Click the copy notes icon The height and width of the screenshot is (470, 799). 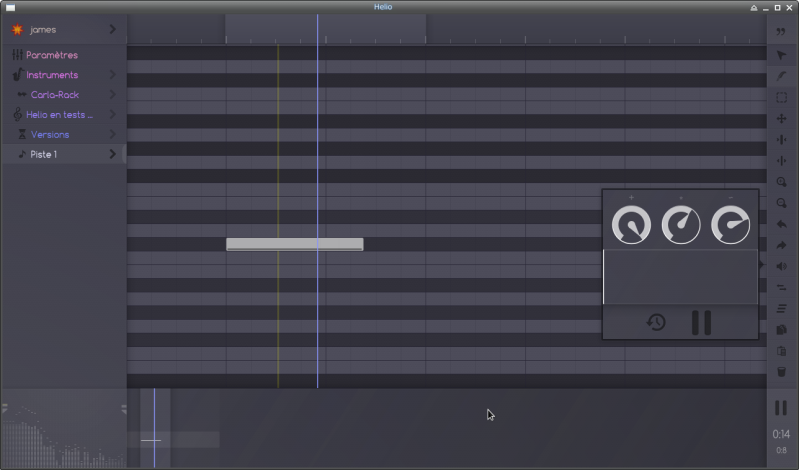point(781,330)
